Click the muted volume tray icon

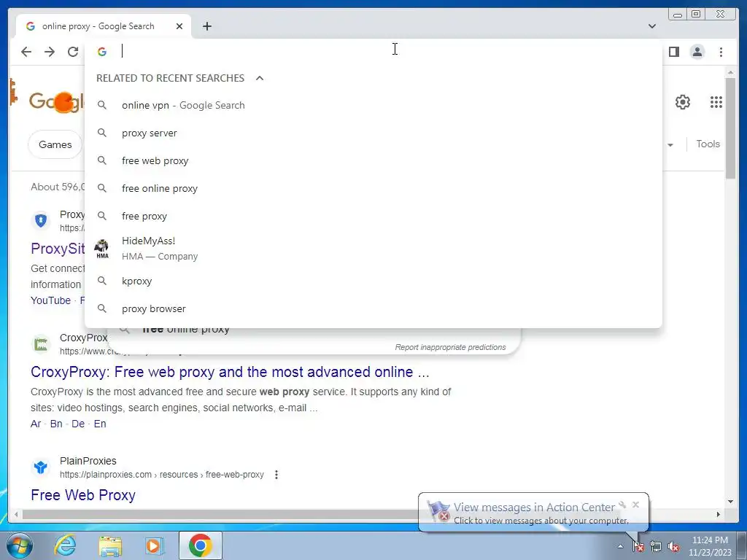pos(673,547)
